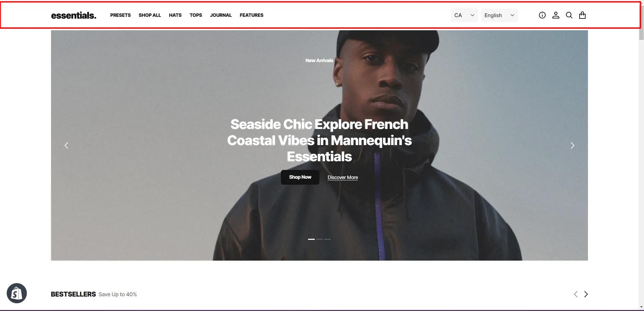This screenshot has height=311, width=644.
Task: Open the account profile icon
Action: [556, 15]
